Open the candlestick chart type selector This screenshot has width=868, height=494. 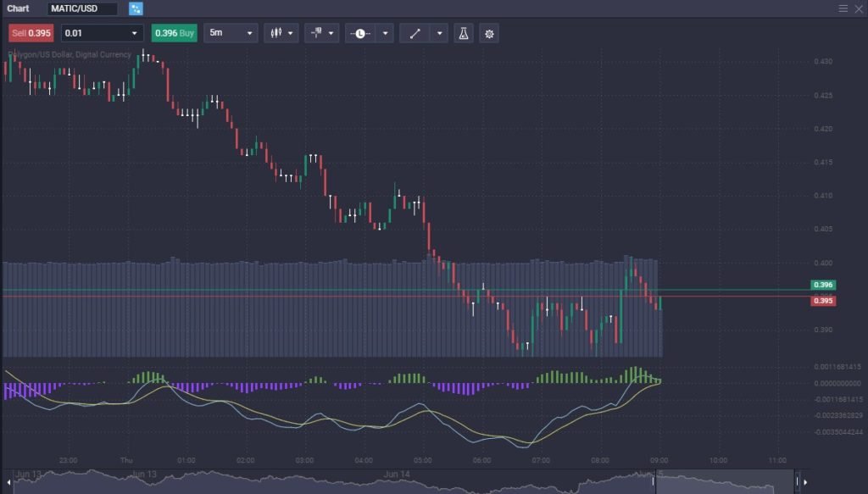coord(281,33)
